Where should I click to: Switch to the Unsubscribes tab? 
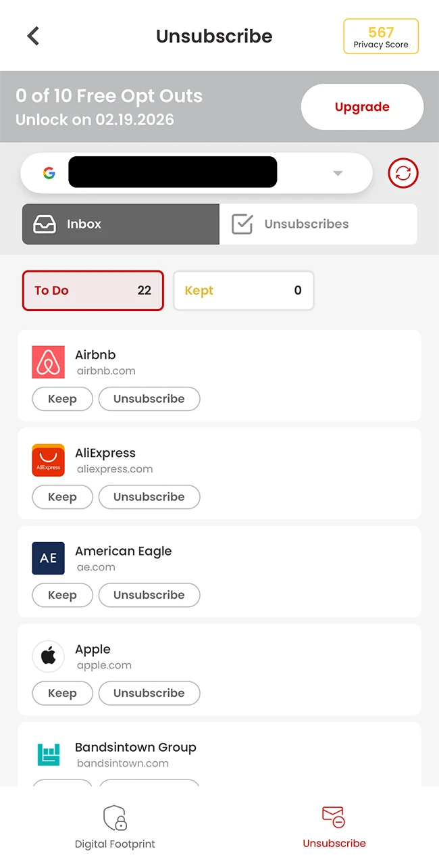[319, 224]
